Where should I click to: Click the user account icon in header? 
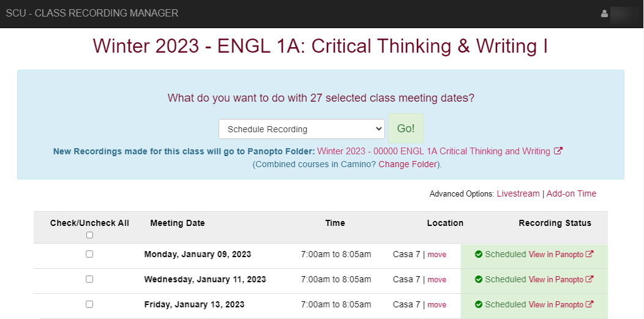tap(604, 13)
